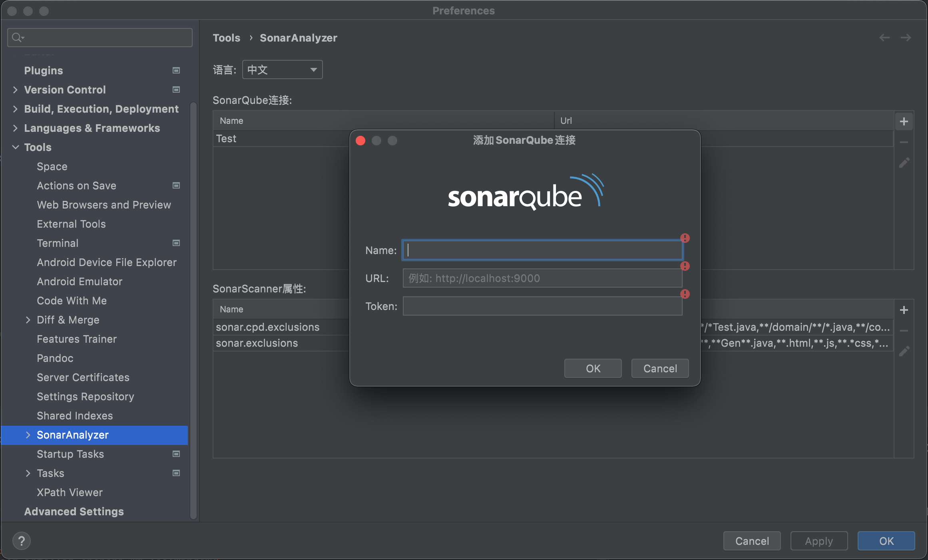Click project-level icon next to Terminal
Viewport: 928px width, 560px height.
click(176, 243)
